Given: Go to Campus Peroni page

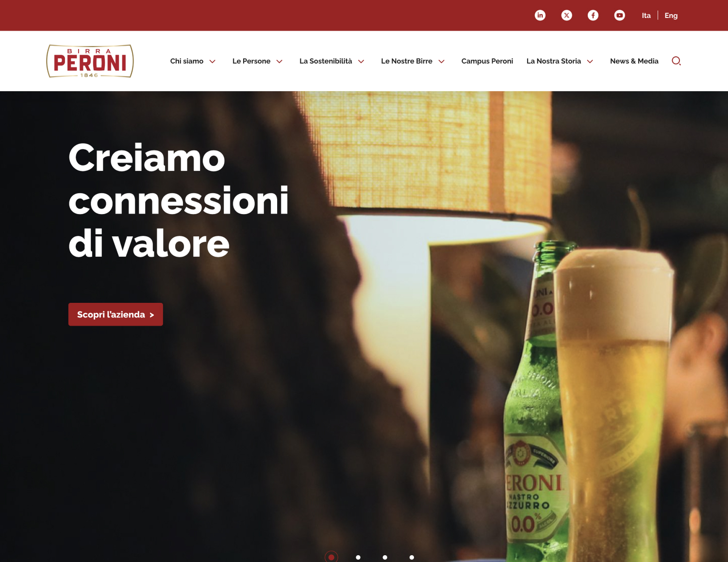Looking at the screenshot, I should pos(487,61).
